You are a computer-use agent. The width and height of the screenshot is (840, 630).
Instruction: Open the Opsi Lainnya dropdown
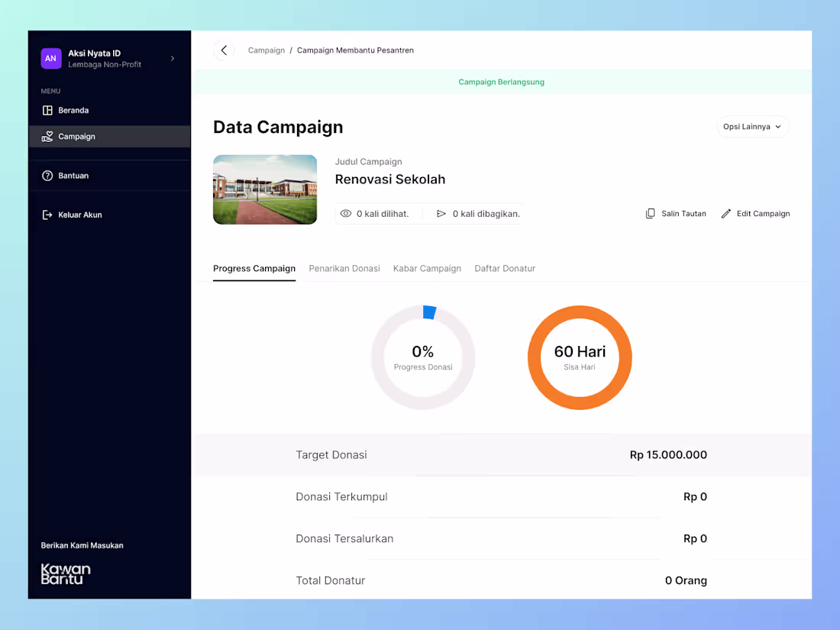click(752, 126)
